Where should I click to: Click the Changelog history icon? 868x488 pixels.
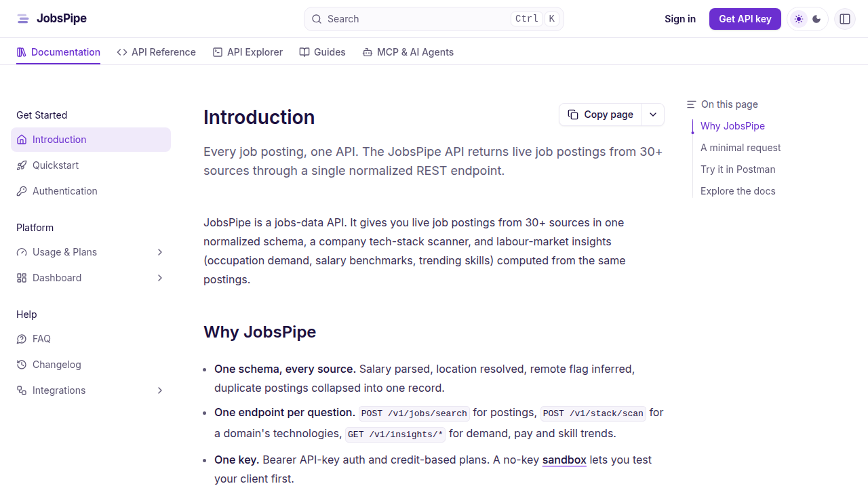coord(22,365)
